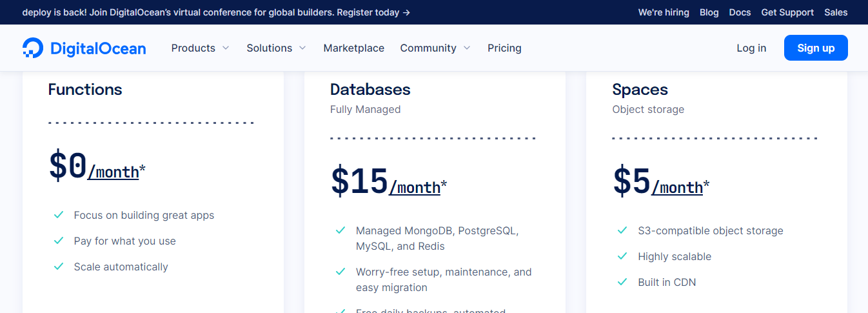Viewport: 868px width, 313px height.
Task: Click the DigitalOcean logo icon
Action: click(x=32, y=48)
